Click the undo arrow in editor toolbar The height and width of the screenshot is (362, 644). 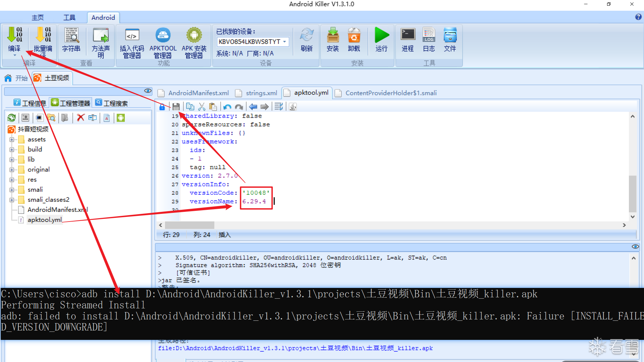coord(227,107)
